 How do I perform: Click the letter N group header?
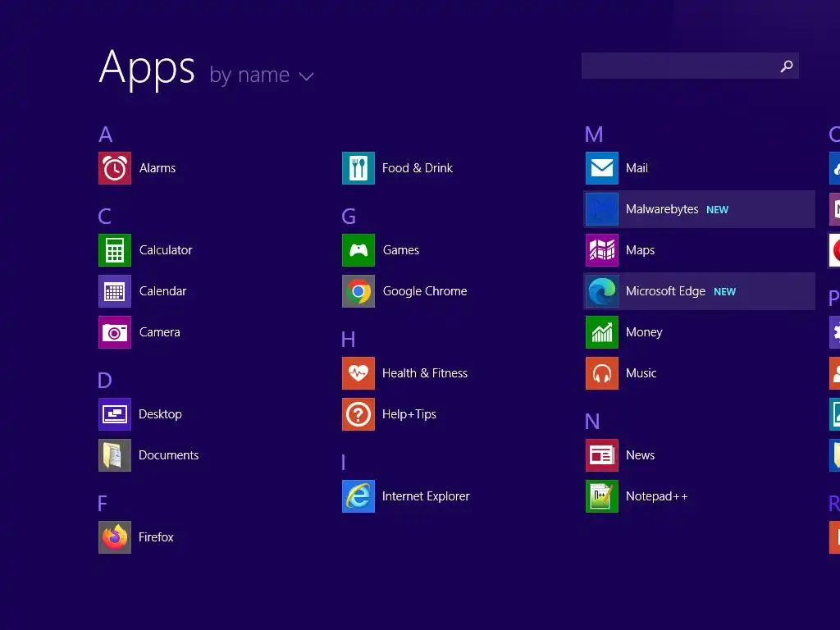(x=592, y=422)
